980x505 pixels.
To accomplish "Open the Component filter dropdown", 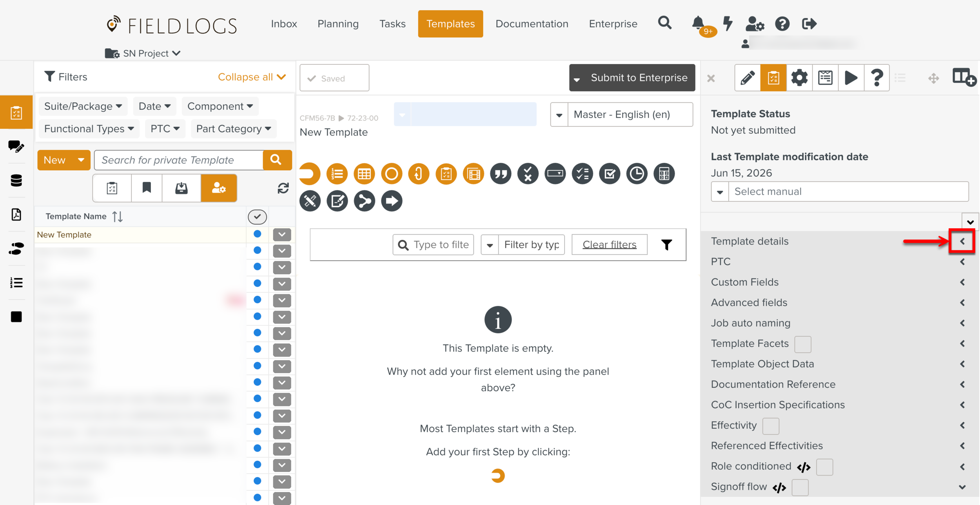I will click(220, 106).
